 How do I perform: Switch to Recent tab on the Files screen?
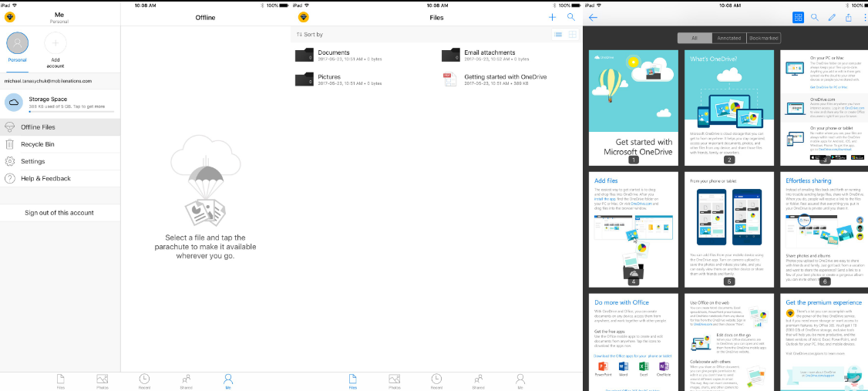(x=436, y=381)
